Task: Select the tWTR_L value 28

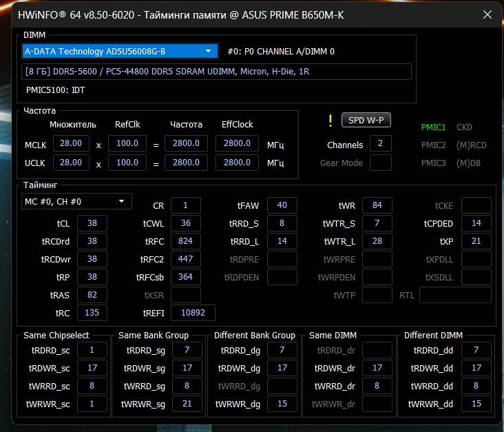Action: (377, 241)
